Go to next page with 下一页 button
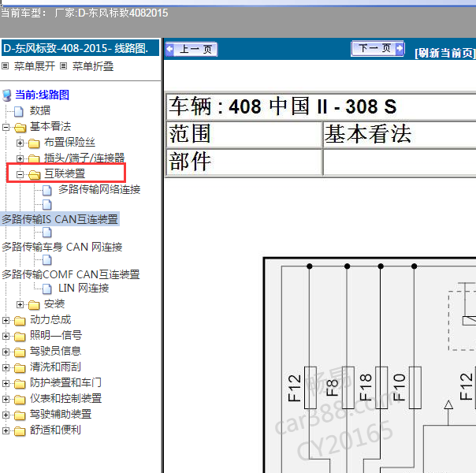The image size is (476, 473). 377,48
